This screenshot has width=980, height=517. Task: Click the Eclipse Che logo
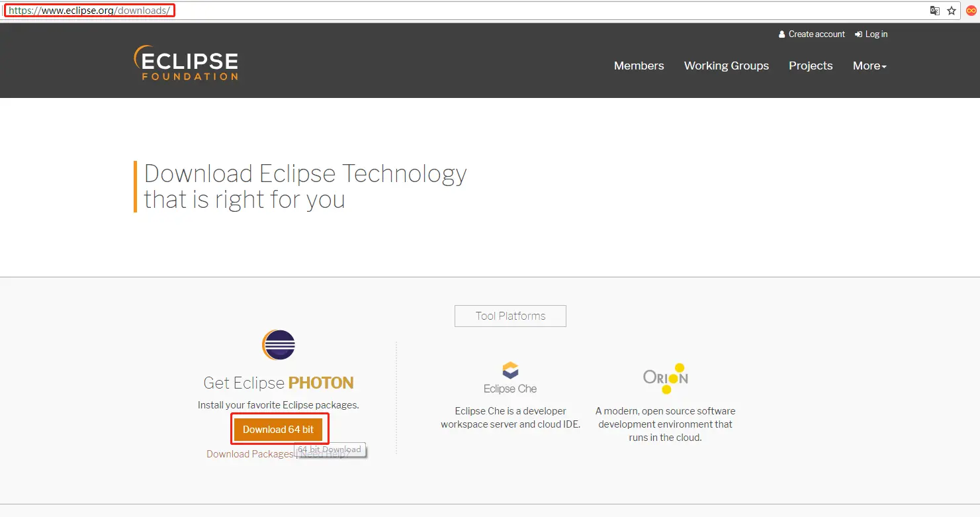click(510, 378)
